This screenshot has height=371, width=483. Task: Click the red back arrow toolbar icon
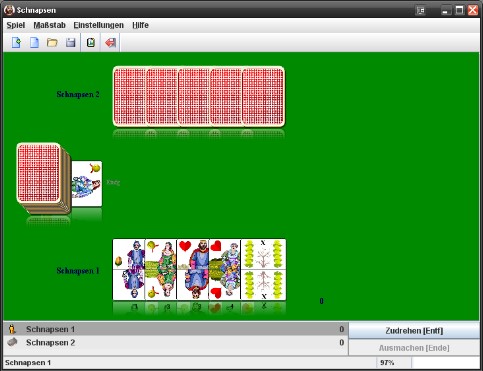110,43
